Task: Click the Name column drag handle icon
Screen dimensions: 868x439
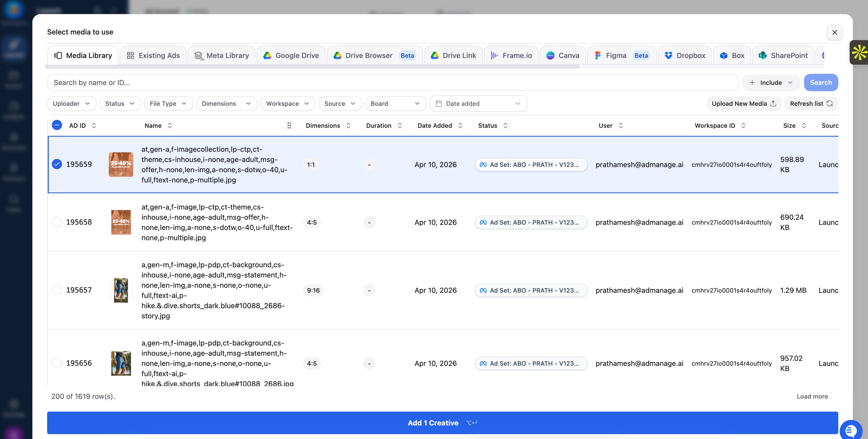Action: tap(289, 125)
